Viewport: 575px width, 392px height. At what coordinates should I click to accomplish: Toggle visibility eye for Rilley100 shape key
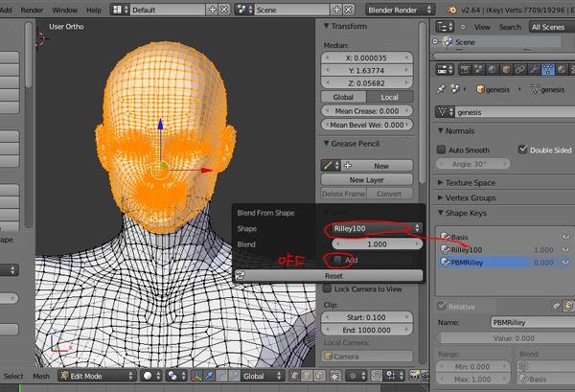pos(565,249)
